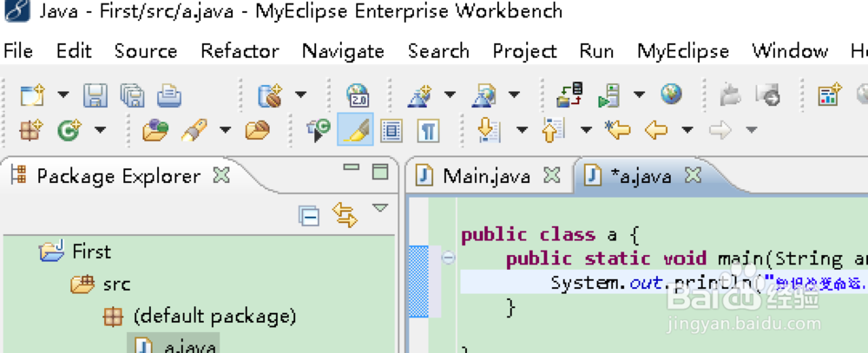Click the database bean toolbar icon

pyautogui.click(x=270, y=95)
